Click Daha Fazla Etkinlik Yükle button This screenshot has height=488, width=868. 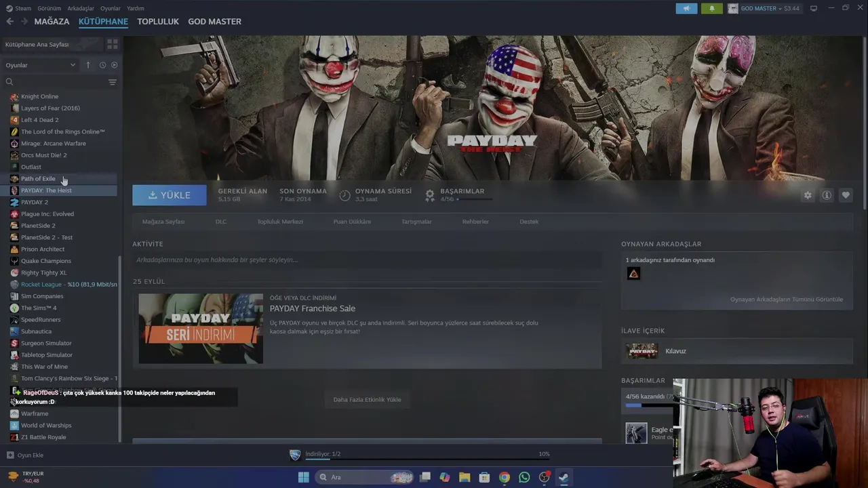[367, 399]
